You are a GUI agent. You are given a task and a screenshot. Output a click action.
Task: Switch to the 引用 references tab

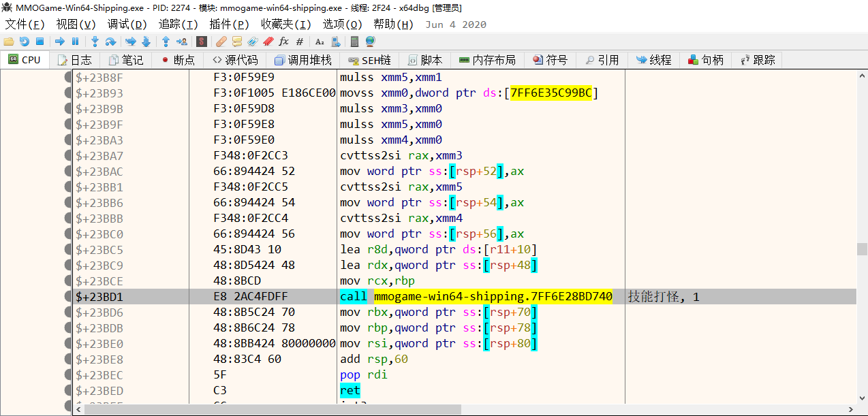(602, 60)
